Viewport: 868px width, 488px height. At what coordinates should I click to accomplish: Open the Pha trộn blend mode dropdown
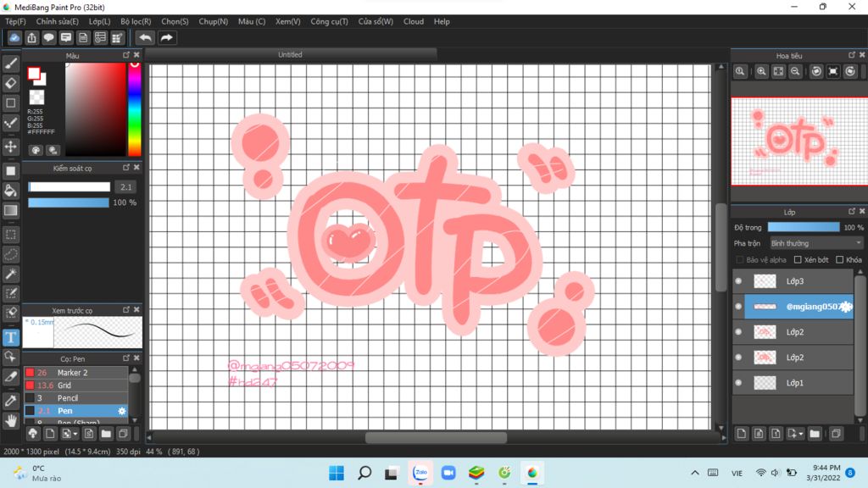click(816, 243)
